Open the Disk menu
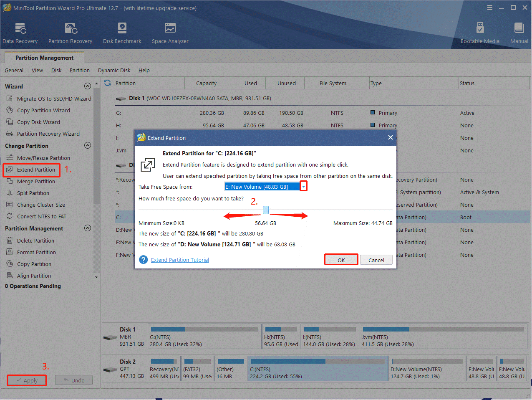Screen dimensions: 532x400 pyautogui.click(x=56, y=70)
